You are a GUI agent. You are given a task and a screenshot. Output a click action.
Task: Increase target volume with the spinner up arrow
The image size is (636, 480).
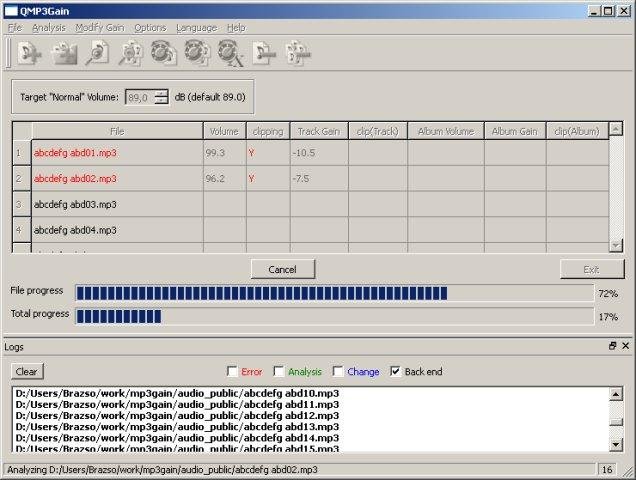161,93
